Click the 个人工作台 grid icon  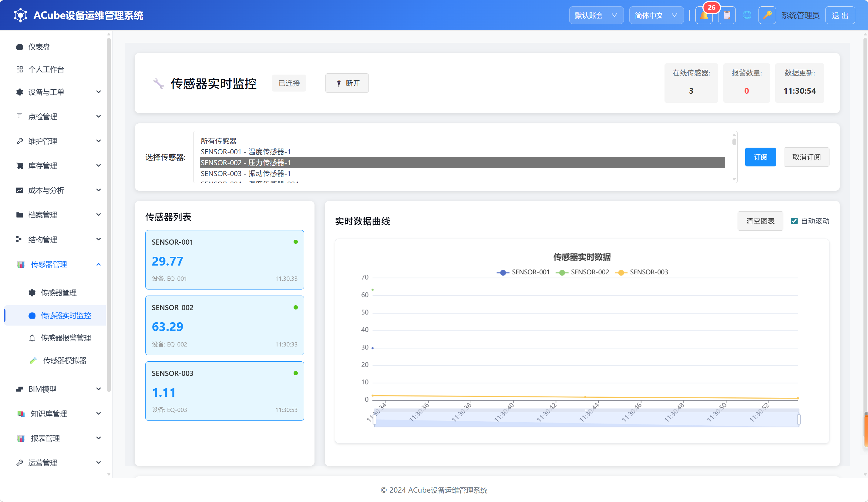(20, 69)
